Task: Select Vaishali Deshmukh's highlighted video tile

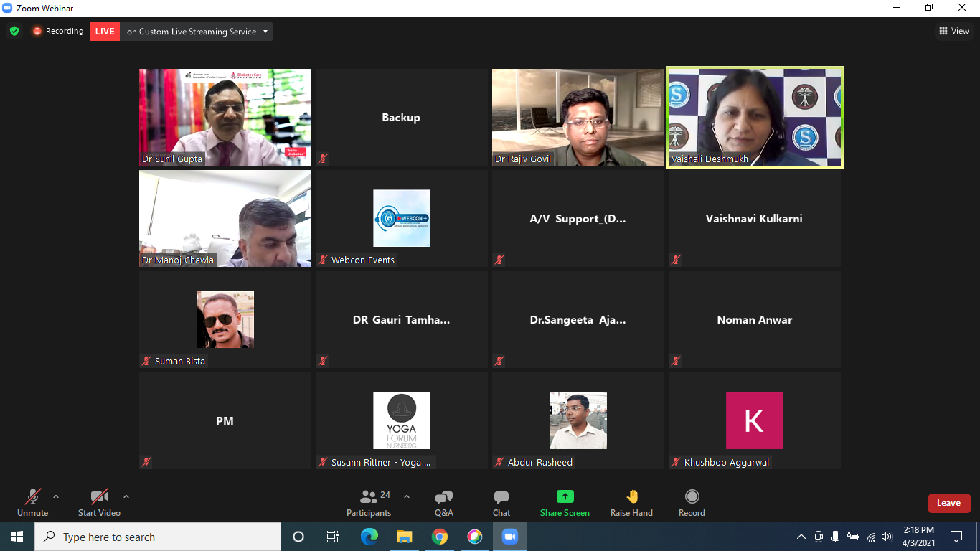Action: point(755,118)
